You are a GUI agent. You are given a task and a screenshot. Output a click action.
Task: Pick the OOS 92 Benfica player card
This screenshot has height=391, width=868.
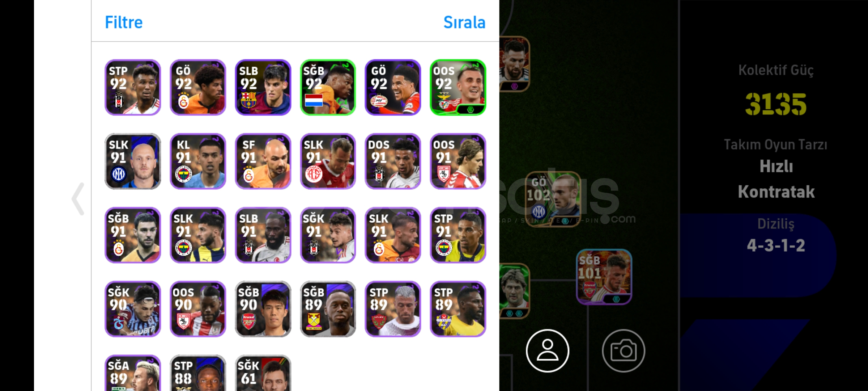(458, 87)
